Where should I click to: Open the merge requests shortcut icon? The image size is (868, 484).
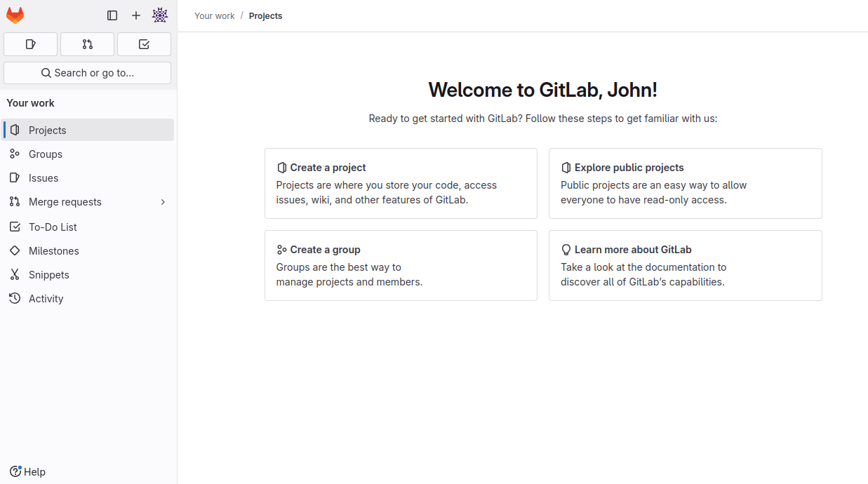(87, 43)
